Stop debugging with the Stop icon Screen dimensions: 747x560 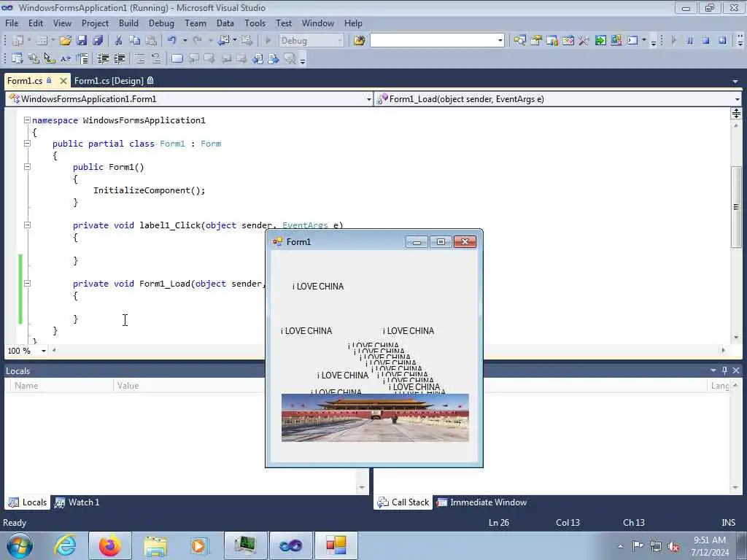[x=706, y=41]
